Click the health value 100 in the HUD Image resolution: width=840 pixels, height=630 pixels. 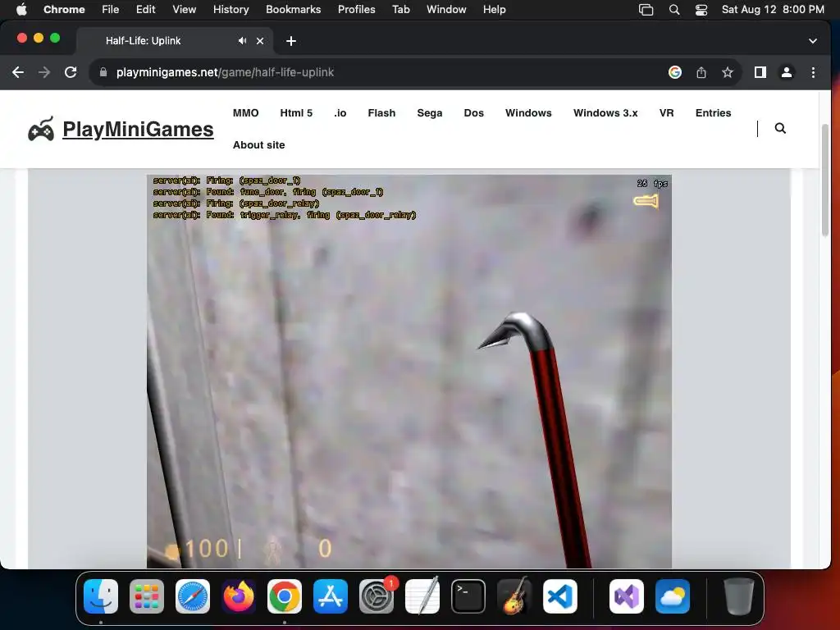206,549
